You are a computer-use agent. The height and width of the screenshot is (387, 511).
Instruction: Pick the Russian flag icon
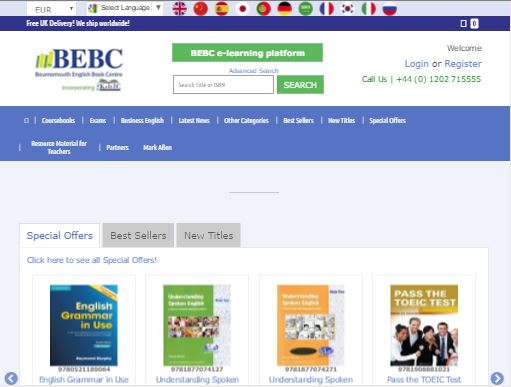coord(390,9)
